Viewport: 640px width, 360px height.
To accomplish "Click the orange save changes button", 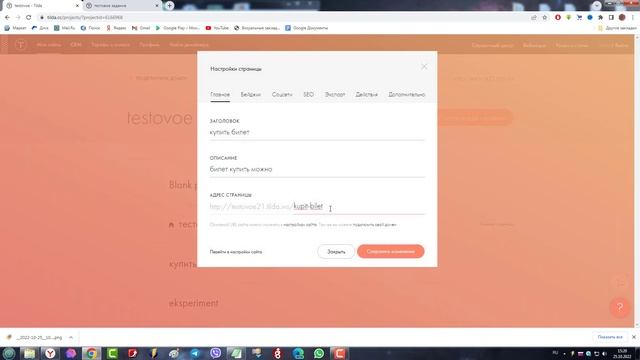I will point(391,251).
